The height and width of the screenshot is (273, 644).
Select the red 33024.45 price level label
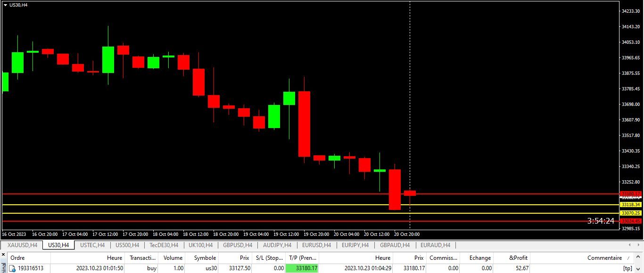[631, 221]
